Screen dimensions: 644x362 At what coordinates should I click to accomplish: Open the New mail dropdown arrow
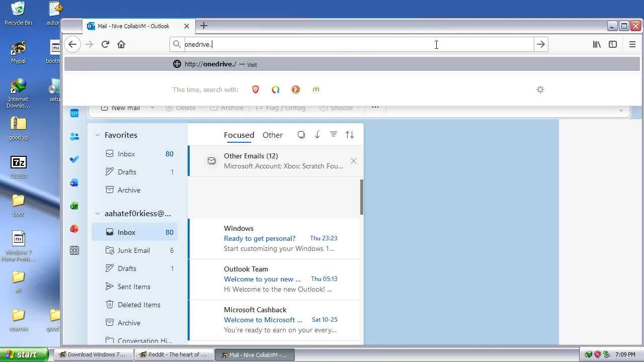(152, 108)
